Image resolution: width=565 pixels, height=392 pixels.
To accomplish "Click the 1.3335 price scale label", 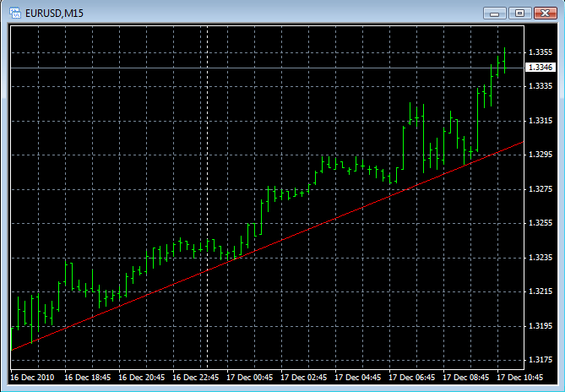I will 541,86.
